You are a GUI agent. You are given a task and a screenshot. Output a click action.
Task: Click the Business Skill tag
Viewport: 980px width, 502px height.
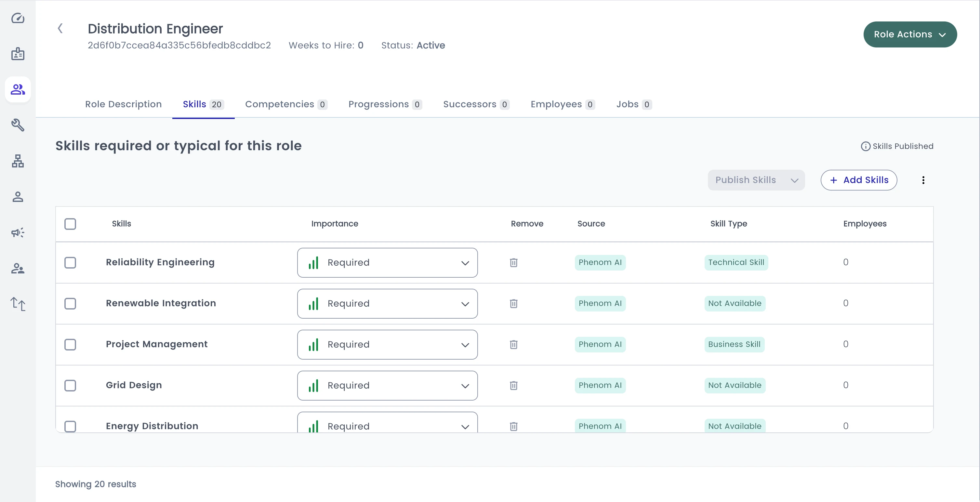click(734, 345)
